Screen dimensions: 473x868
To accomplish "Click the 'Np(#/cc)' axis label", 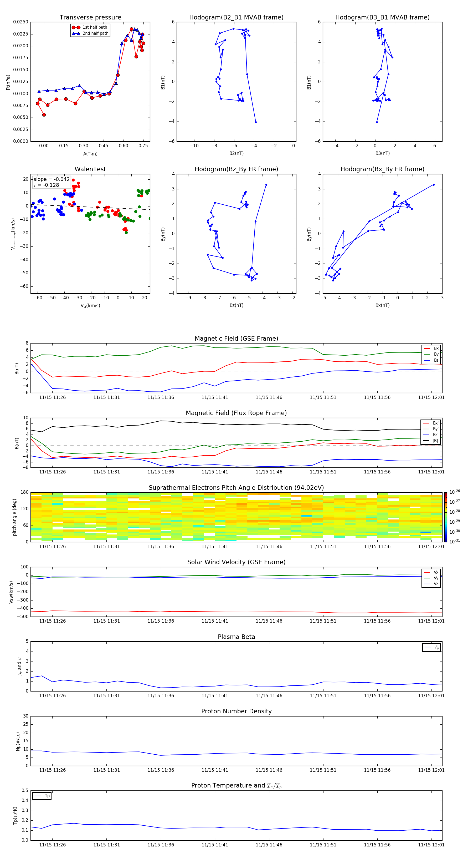I will [x=18, y=741].
